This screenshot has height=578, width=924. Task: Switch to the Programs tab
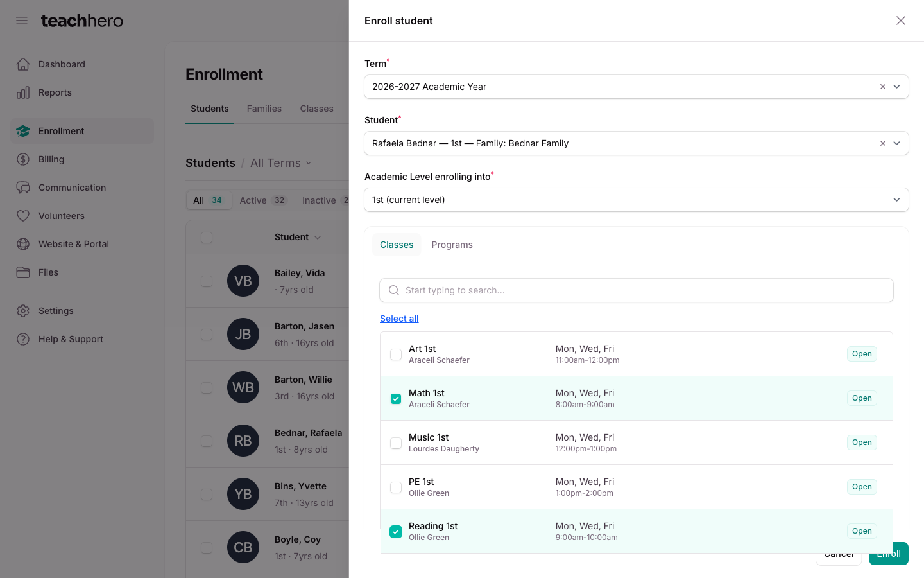452,245
